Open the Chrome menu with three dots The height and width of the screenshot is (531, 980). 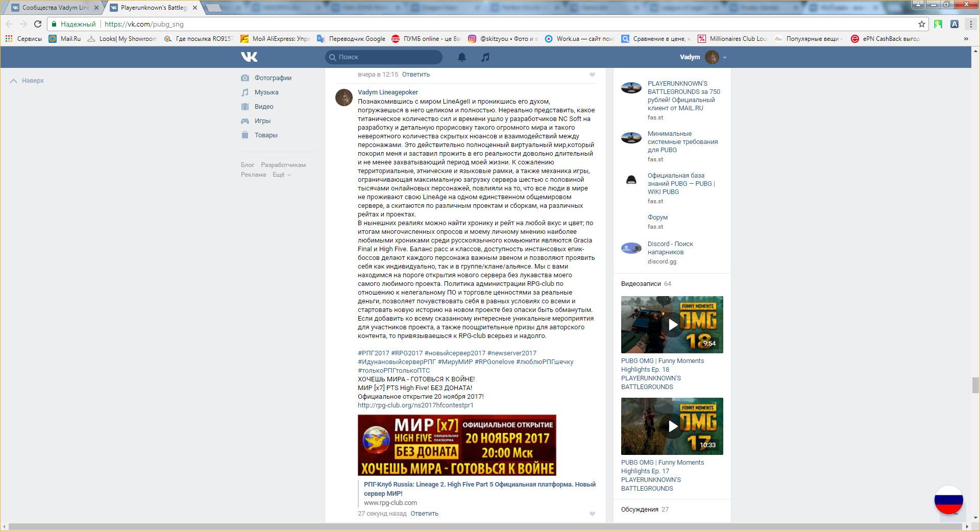(971, 24)
